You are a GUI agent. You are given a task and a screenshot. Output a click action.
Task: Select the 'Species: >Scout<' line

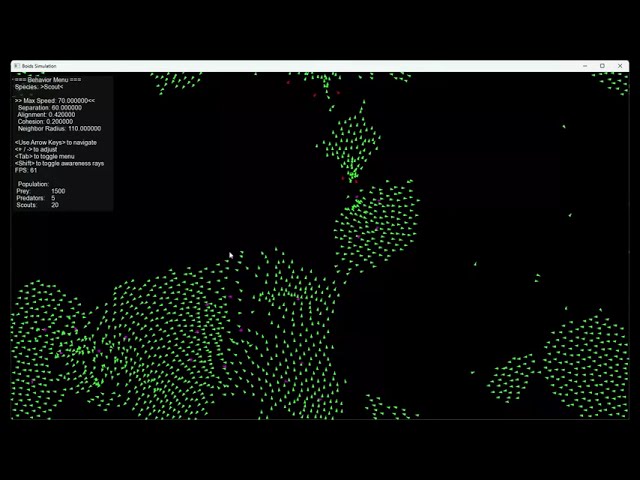click(39, 87)
